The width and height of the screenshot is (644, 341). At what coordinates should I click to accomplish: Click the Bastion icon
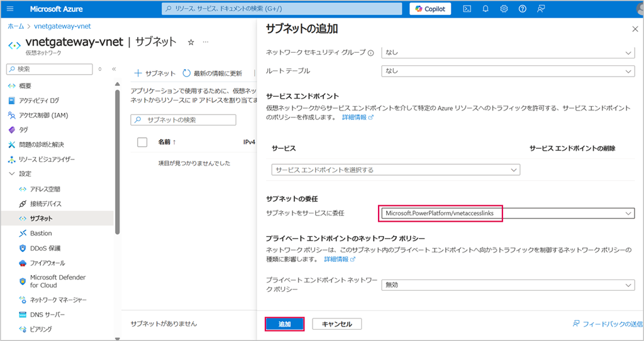click(23, 233)
